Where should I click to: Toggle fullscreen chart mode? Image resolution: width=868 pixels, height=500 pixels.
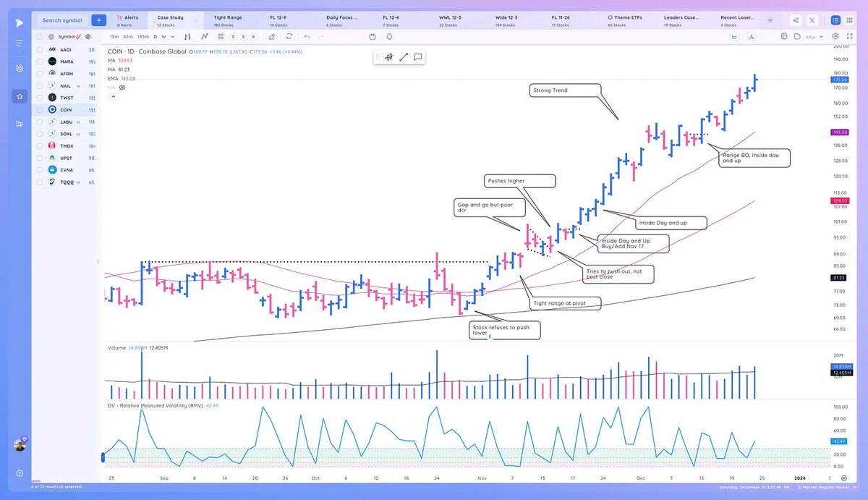pyautogui.click(x=849, y=36)
